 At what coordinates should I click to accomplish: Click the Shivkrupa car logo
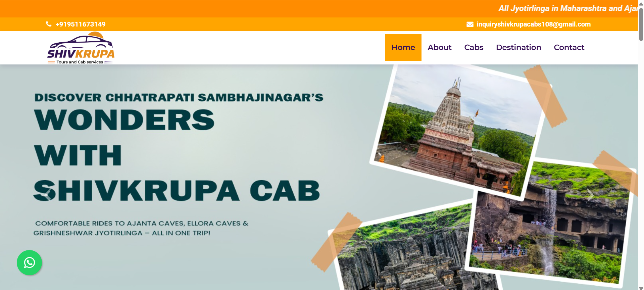(x=81, y=48)
